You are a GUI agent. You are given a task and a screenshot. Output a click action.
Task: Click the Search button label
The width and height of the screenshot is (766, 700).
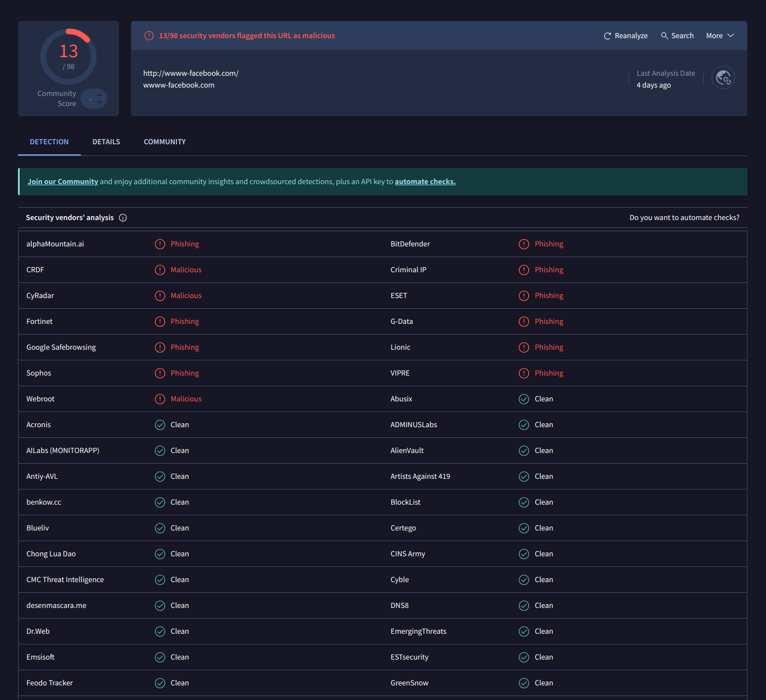click(x=682, y=36)
